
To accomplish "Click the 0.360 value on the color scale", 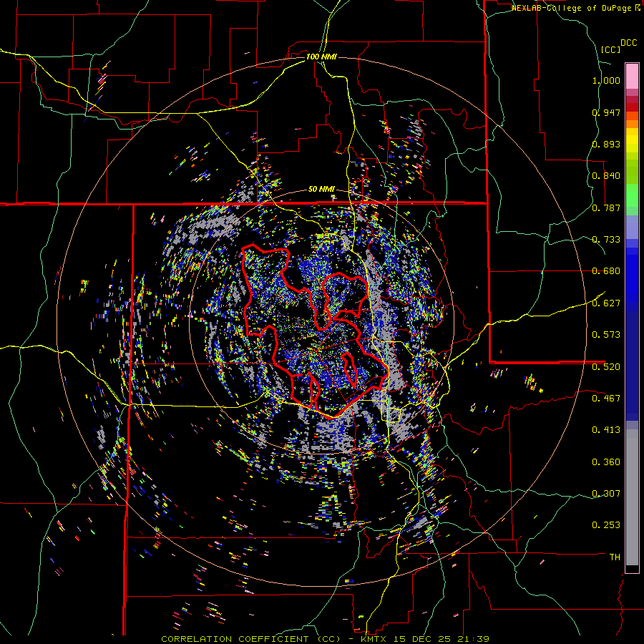I will 606,462.
